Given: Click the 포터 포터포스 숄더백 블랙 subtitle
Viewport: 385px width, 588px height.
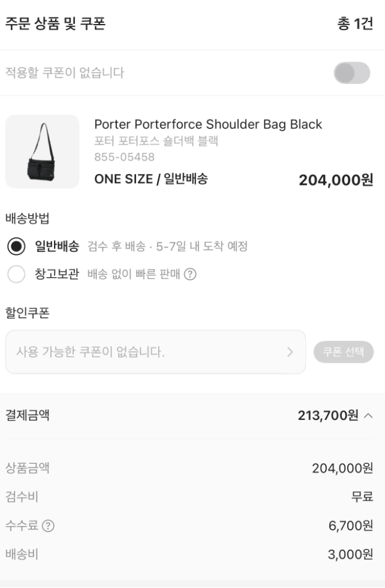Looking at the screenshot, I should click(x=157, y=141).
